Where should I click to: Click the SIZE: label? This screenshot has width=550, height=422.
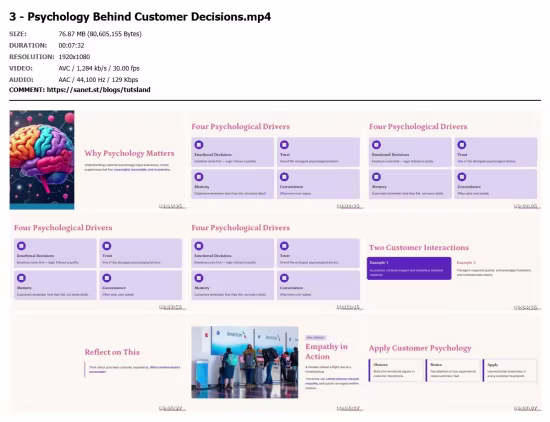tap(18, 34)
